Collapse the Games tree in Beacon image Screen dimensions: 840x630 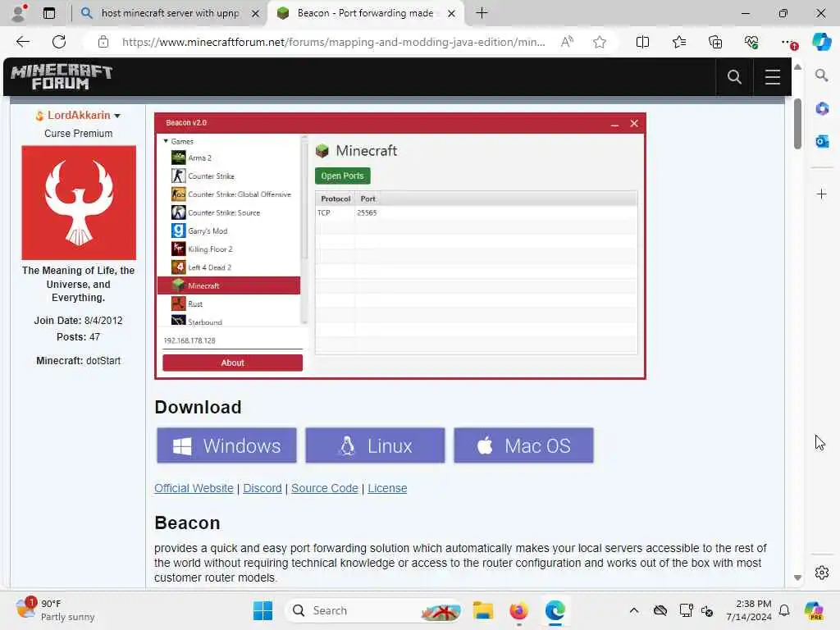[x=166, y=141]
